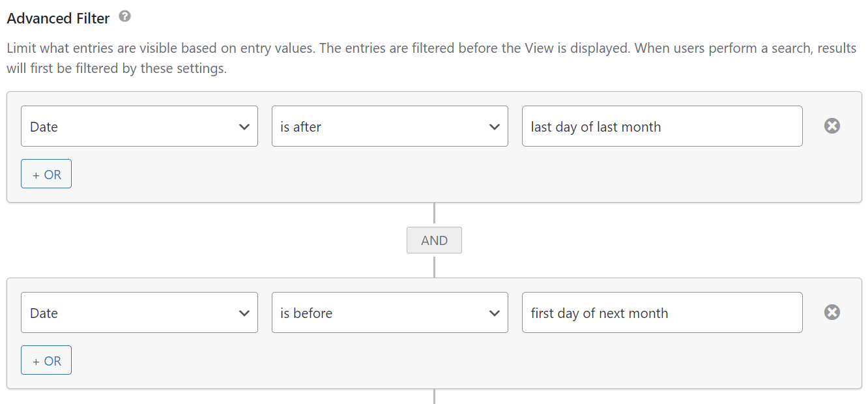Focus the 'first day of next month' field
The height and width of the screenshot is (404, 868).
point(662,313)
